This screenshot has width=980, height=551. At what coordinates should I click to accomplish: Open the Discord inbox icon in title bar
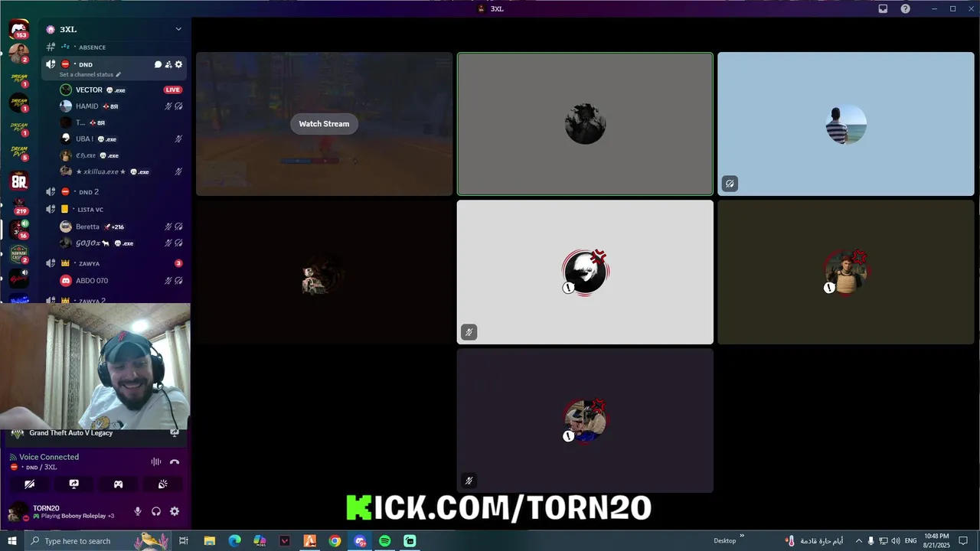pyautogui.click(x=883, y=8)
